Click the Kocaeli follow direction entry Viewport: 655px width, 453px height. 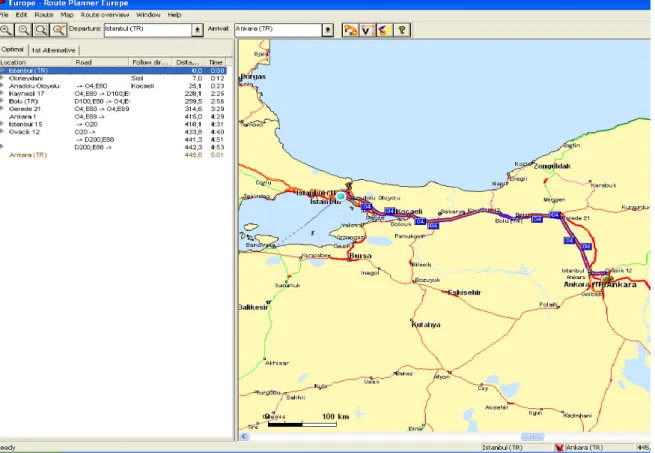coord(142,86)
